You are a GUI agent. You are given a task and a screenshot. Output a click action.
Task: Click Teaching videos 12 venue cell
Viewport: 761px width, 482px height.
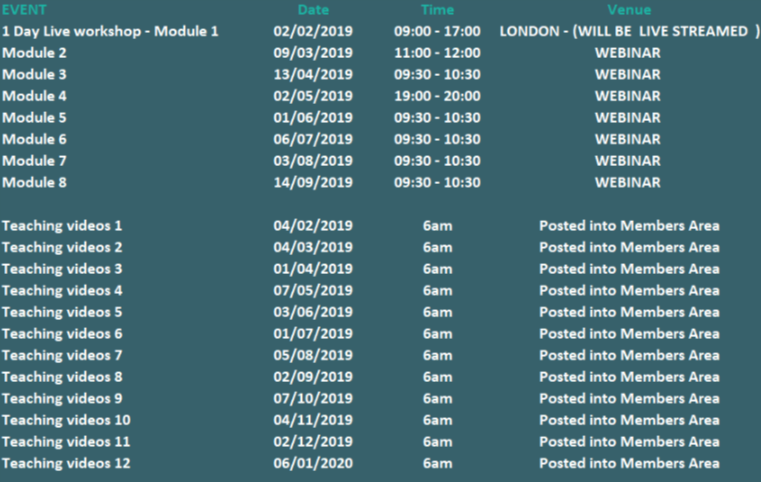click(x=628, y=464)
